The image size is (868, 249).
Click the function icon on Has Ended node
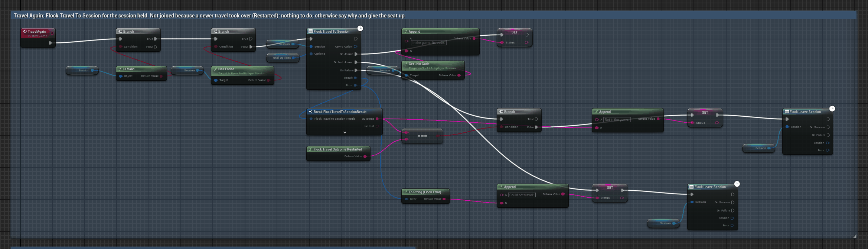(x=215, y=69)
